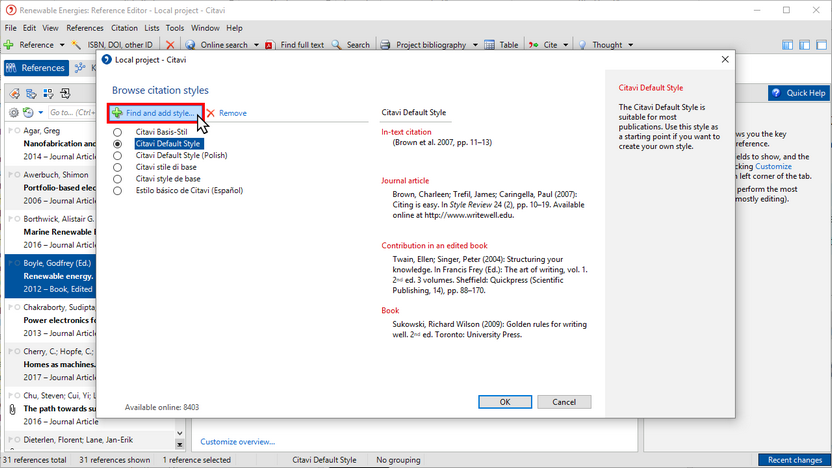
Task: Select the Estilo básico de Citavi radio button
Action: pos(117,190)
